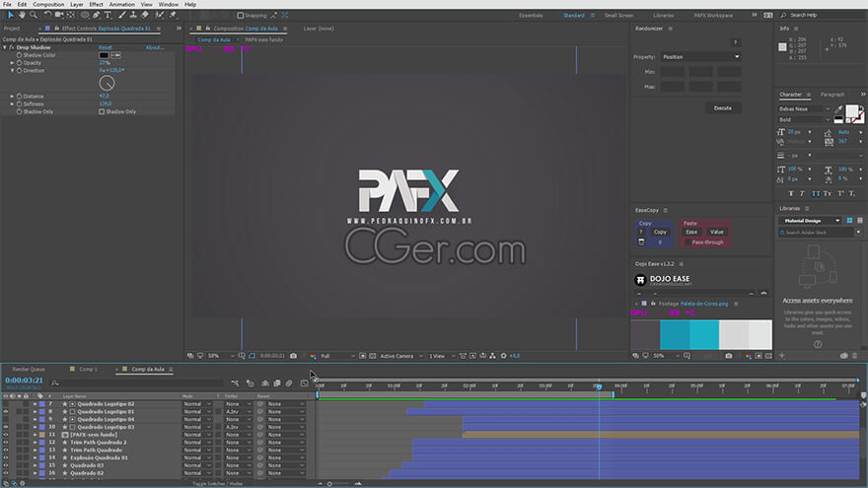868x488 pixels.
Task: Select the Horizontal Type tool
Action: (x=108, y=15)
